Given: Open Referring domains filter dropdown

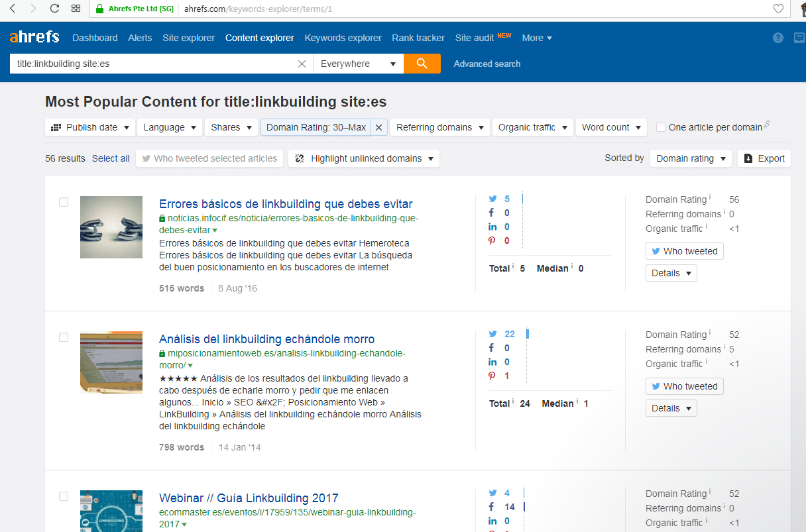Looking at the screenshot, I should coord(440,127).
